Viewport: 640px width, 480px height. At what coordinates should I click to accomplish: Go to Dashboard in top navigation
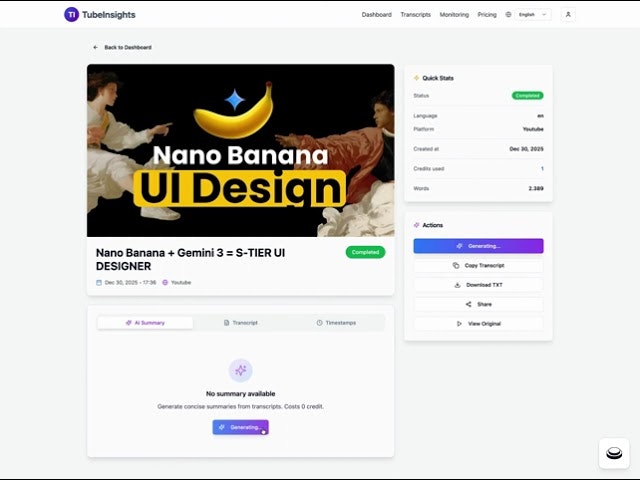pos(376,15)
